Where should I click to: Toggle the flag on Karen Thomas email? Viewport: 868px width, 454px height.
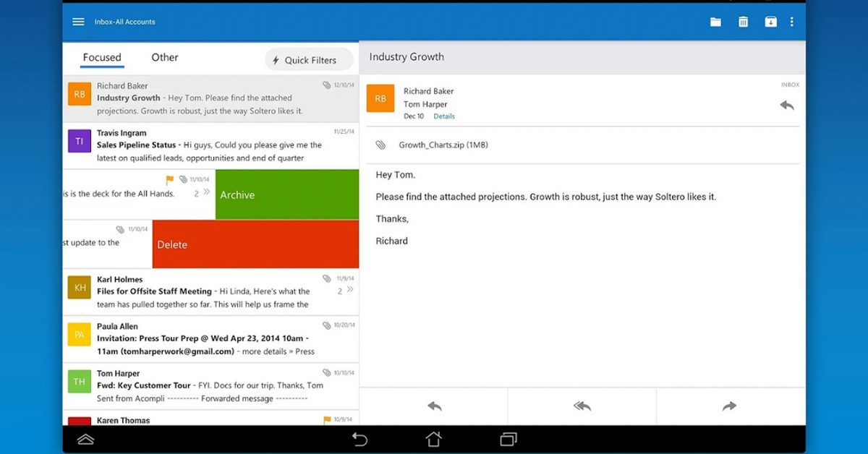[x=327, y=419]
